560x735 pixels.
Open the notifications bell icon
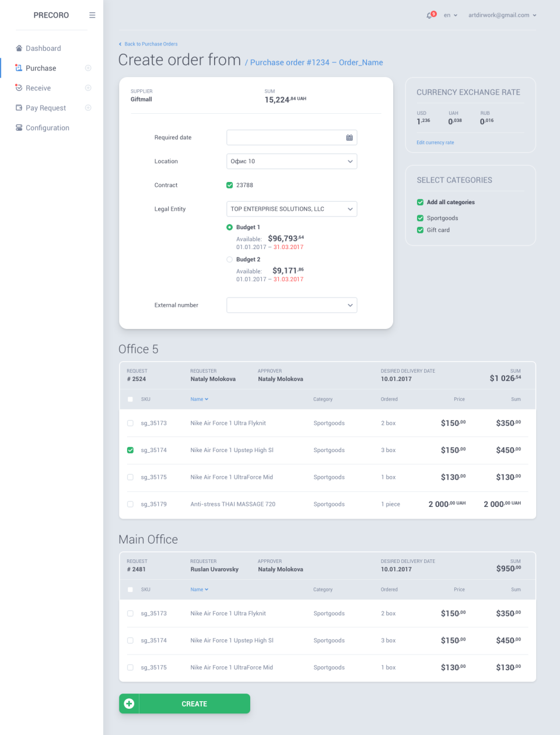coord(430,15)
